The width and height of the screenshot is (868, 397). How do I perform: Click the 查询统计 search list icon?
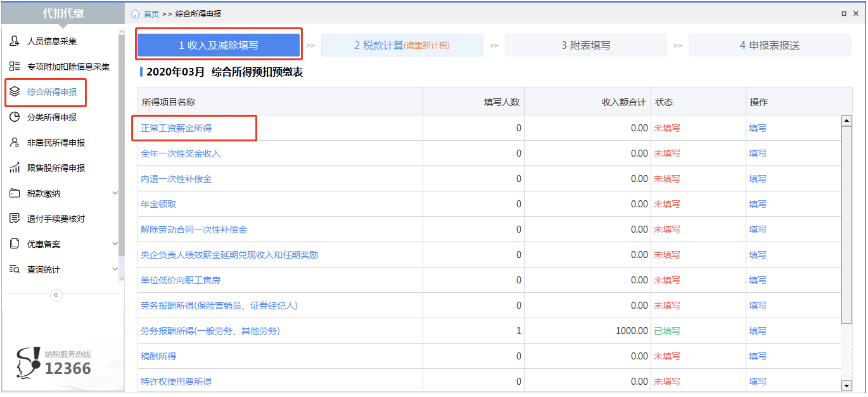click(15, 269)
